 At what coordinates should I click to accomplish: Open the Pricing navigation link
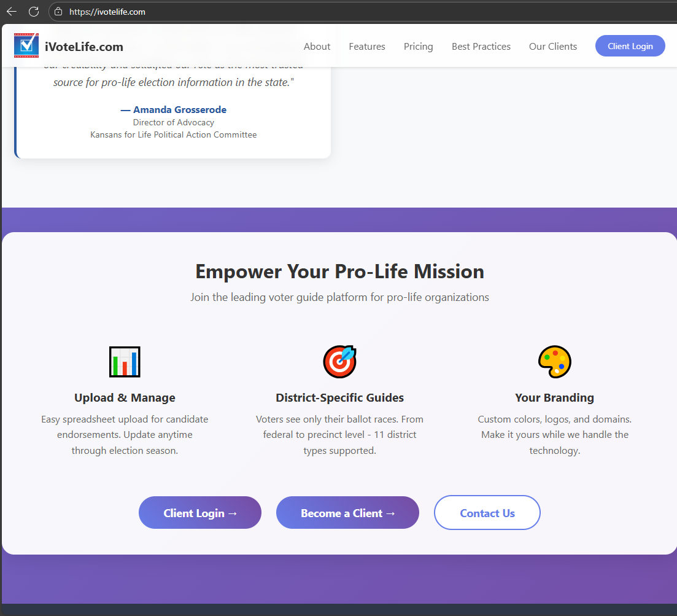coord(418,47)
